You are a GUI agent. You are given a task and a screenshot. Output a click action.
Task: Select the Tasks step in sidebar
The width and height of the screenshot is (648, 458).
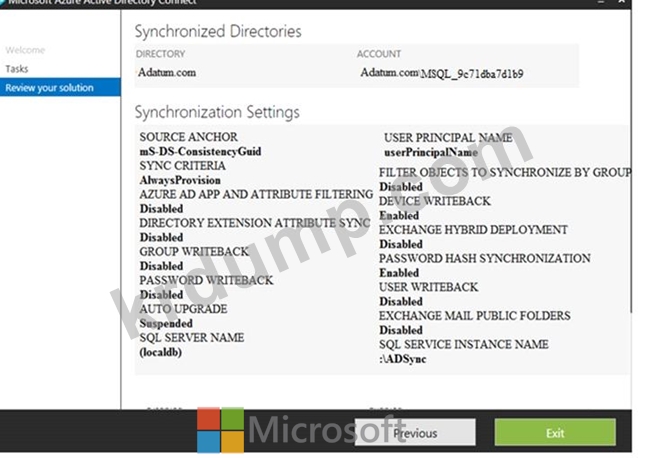tap(17, 69)
